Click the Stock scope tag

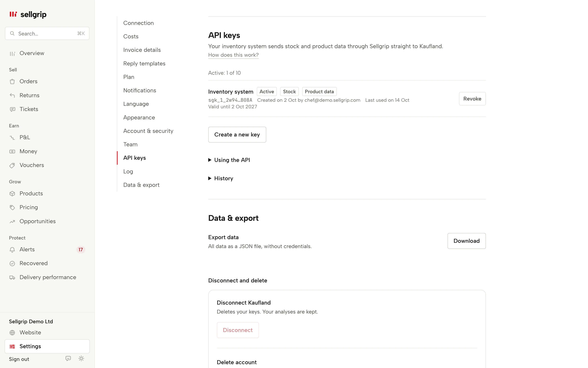click(289, 92)
